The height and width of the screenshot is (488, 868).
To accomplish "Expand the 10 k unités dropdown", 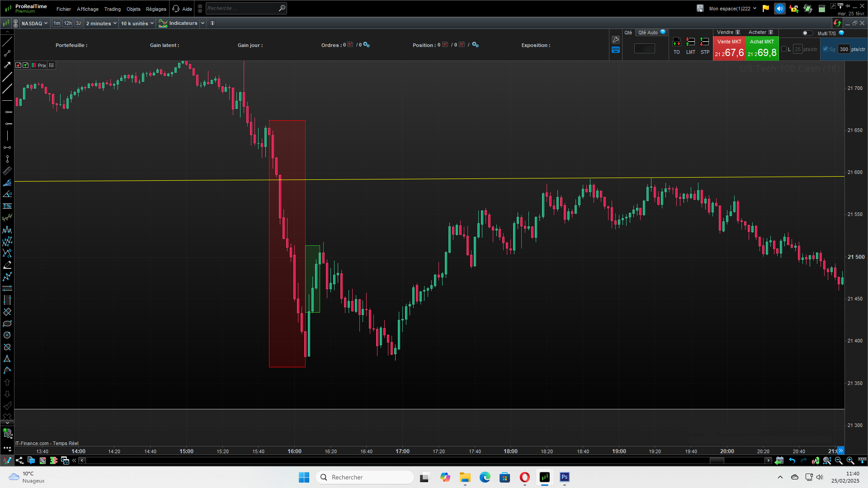I will (x=137, y=23).
